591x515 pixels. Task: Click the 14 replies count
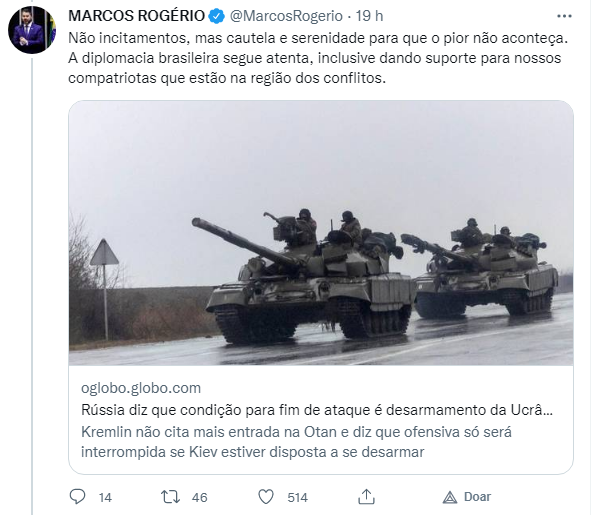tap(105, 498)
